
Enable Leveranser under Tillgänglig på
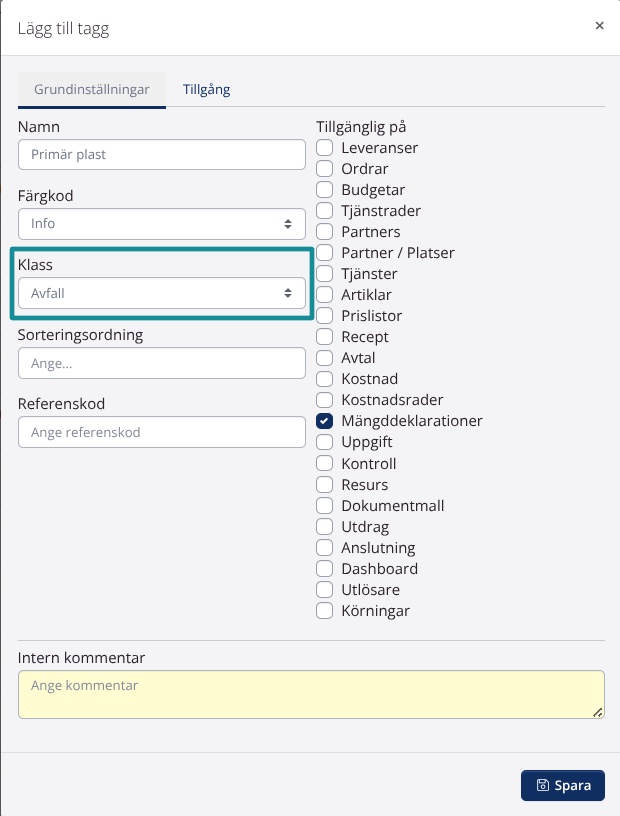click(x=324, y=147)
